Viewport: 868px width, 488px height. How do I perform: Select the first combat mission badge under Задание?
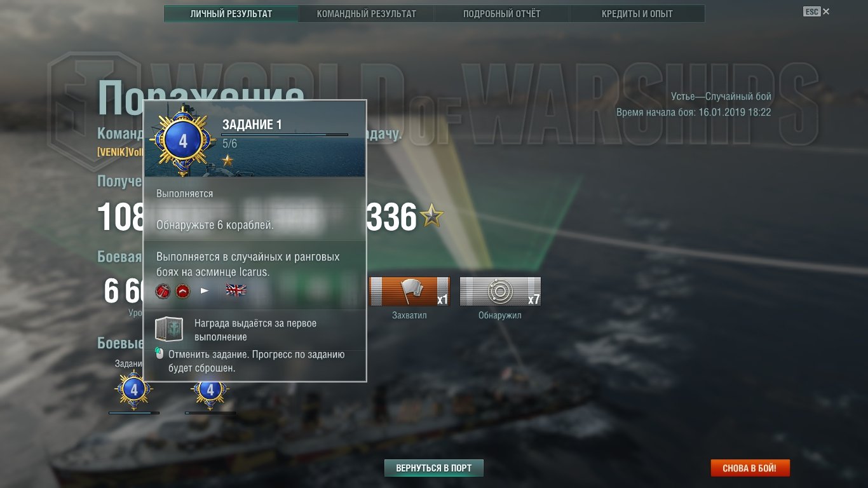coord(133,390)
